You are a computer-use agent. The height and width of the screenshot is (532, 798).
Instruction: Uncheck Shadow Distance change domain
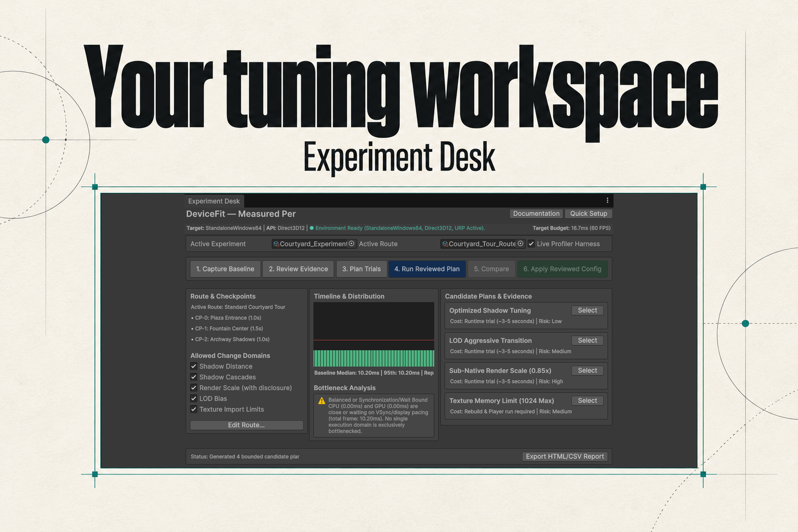tap(194, 366)
